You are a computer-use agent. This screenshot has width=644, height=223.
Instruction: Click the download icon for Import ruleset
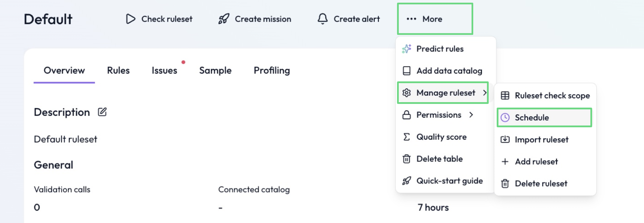pyautogui.click(x=505, y=139)
